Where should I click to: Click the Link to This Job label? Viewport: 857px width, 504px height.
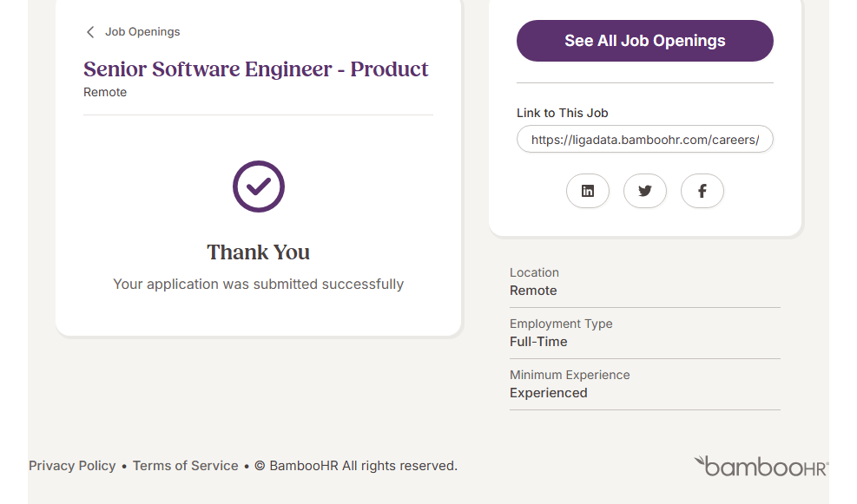pyautogui.click(x=563, y=113)
